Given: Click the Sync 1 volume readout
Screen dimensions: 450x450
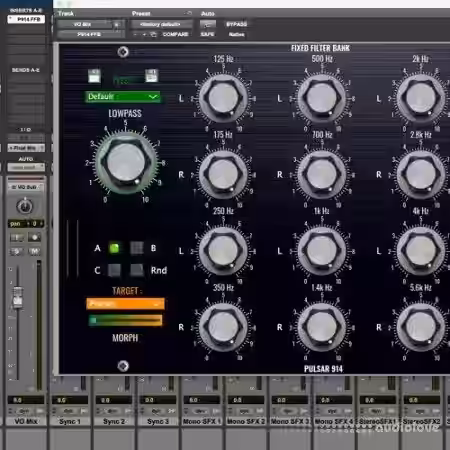Looking at the screenshot, I should point(70,400).
